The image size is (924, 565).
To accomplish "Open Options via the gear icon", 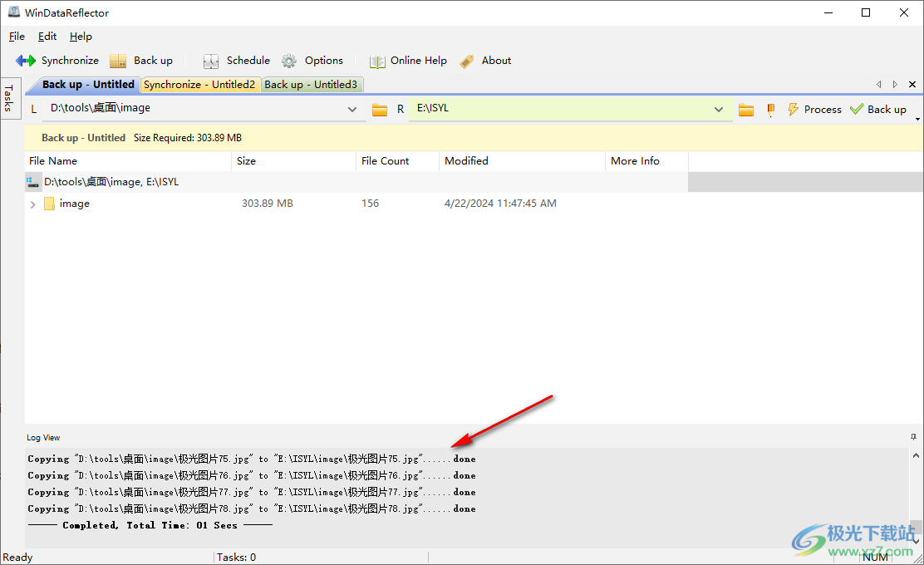I will pos(289,61).
